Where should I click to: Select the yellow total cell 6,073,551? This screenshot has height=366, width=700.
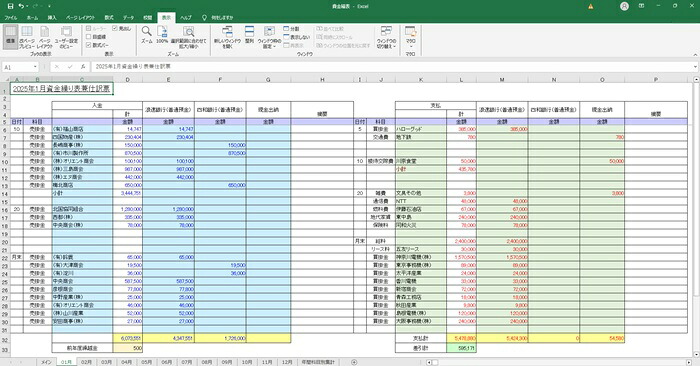[x=128, y=338]
